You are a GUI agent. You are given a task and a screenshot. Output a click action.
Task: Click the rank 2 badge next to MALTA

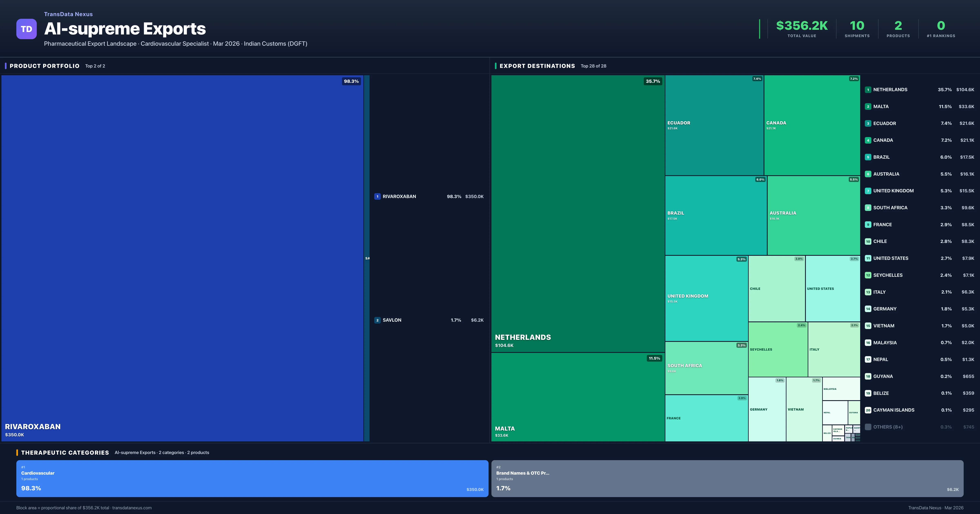pyautogui.click(x=868, y=106)
